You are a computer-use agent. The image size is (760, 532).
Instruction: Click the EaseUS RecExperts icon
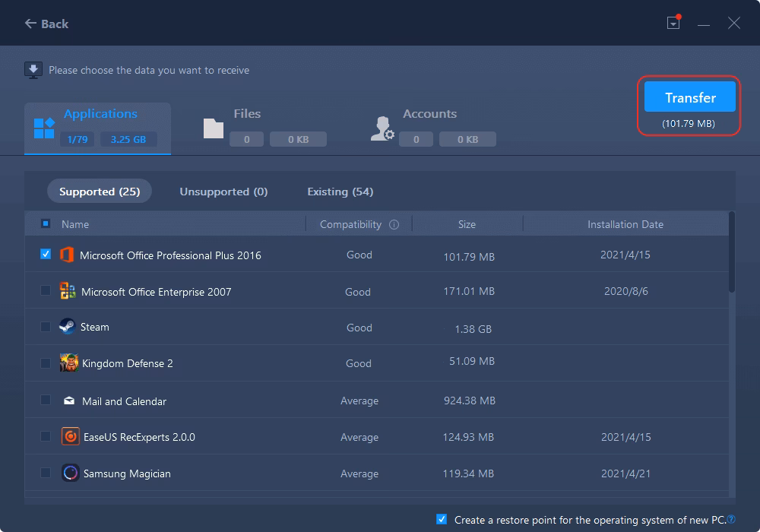coord(70,436)
